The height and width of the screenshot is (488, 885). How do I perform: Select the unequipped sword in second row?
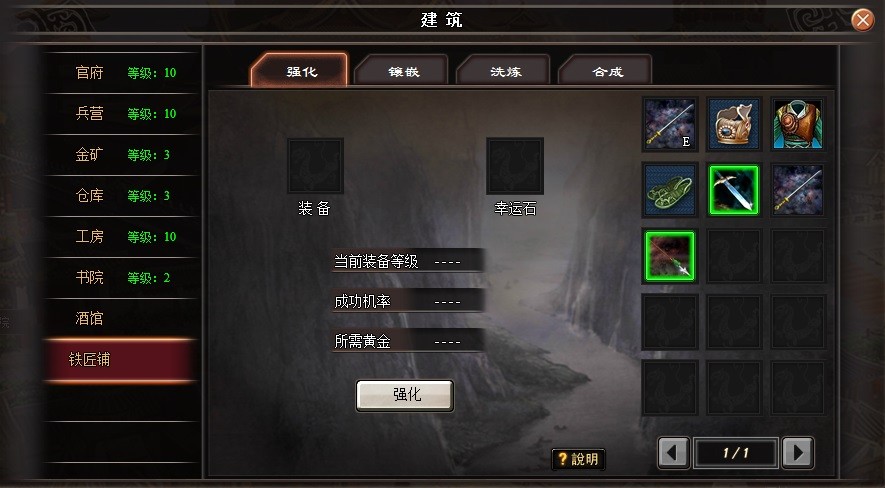tap(798, 190)
